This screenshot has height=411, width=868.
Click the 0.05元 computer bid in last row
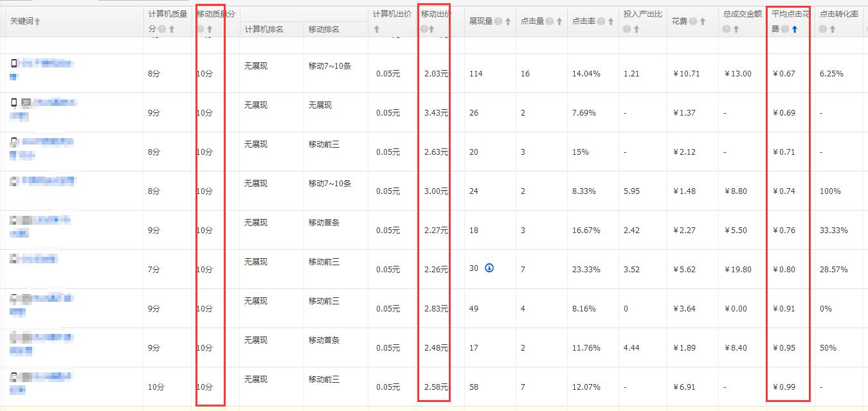(x=388, y=387)
